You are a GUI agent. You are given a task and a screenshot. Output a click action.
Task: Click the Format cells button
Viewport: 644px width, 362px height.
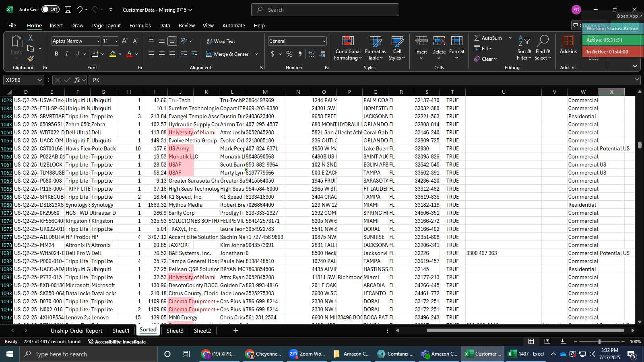click(457, 48)
